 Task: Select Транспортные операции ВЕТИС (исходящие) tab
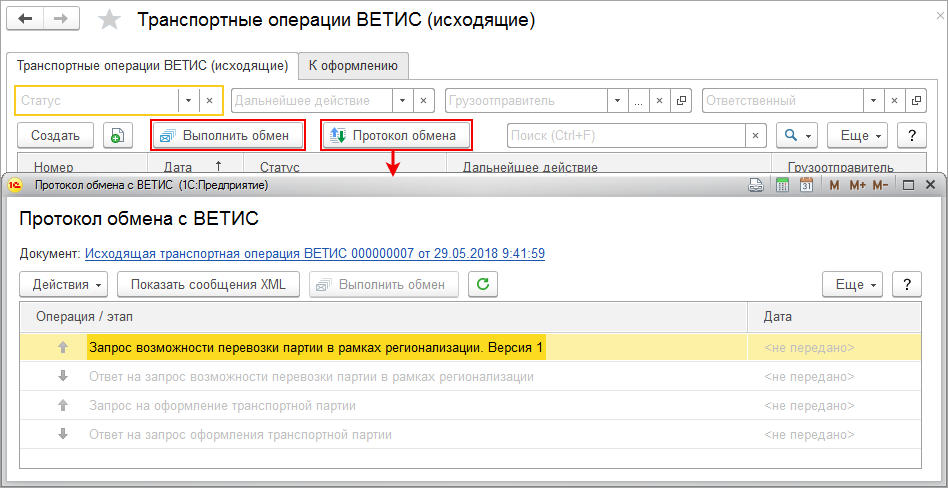pos(152,66)
